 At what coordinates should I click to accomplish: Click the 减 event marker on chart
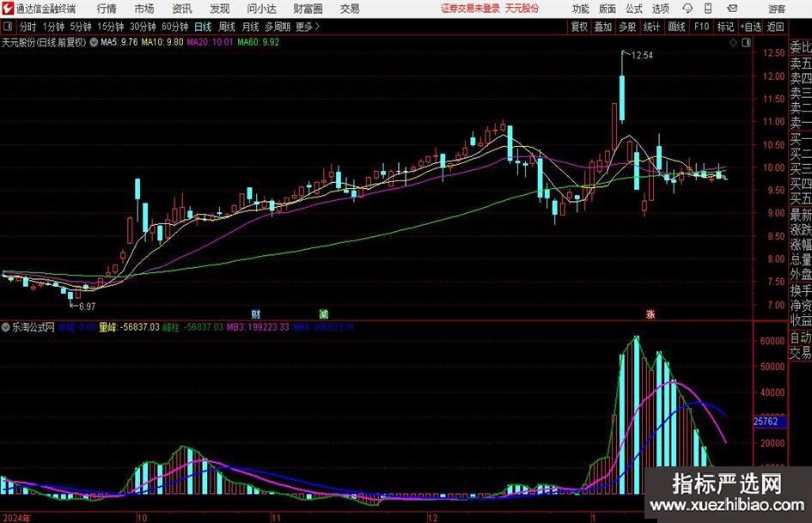(324, 313)
